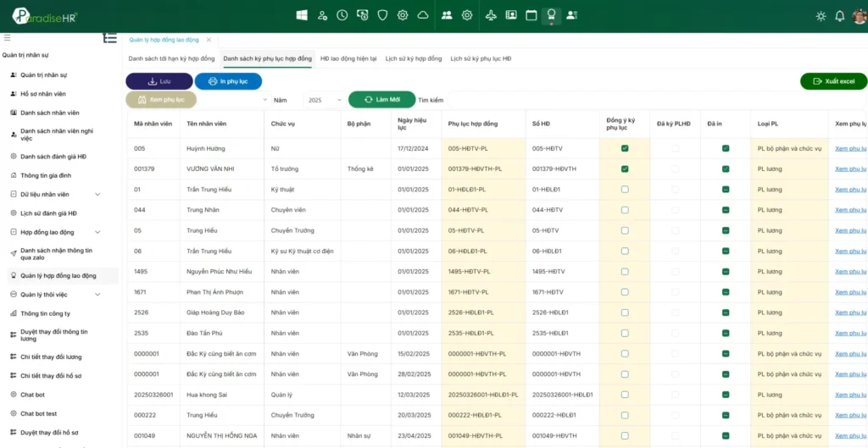This screenshot has width=868, height=448.
Task: Click the Làm Mới refresh button
Action: point(382,100)
